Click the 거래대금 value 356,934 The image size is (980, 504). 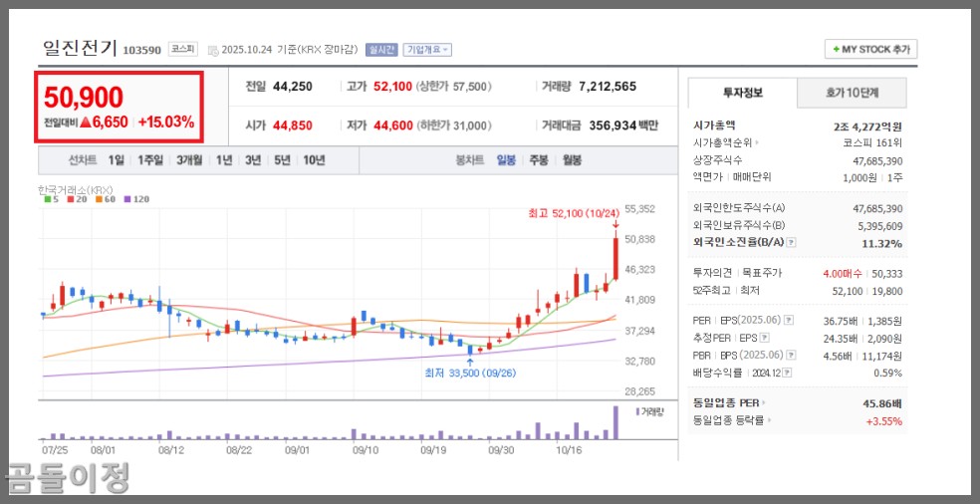pos(612,126)
